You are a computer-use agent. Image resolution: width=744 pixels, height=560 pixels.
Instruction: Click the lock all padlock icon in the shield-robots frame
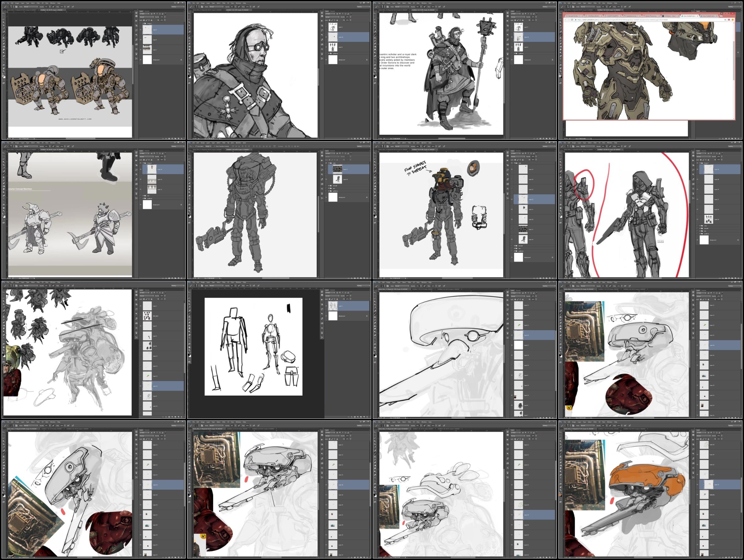[152, 20]
